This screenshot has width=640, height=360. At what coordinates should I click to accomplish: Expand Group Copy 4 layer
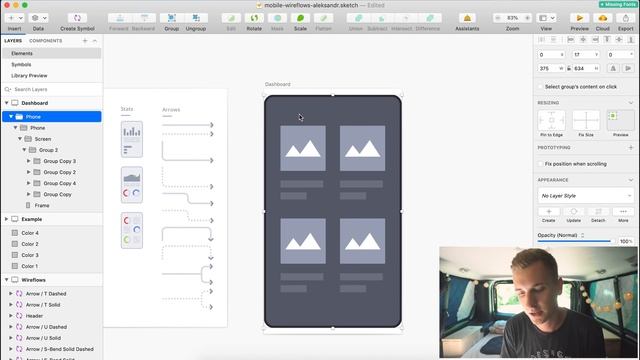point(29,183)
